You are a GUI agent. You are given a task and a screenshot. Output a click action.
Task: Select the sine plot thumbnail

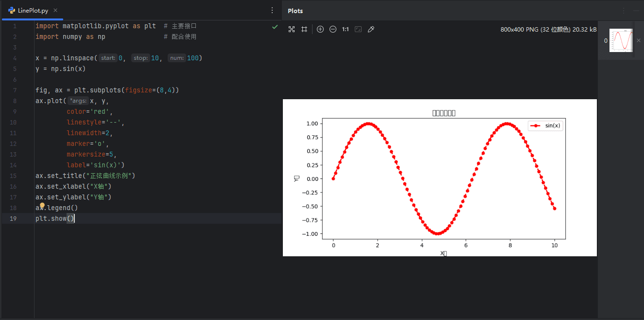coord(621,40)
